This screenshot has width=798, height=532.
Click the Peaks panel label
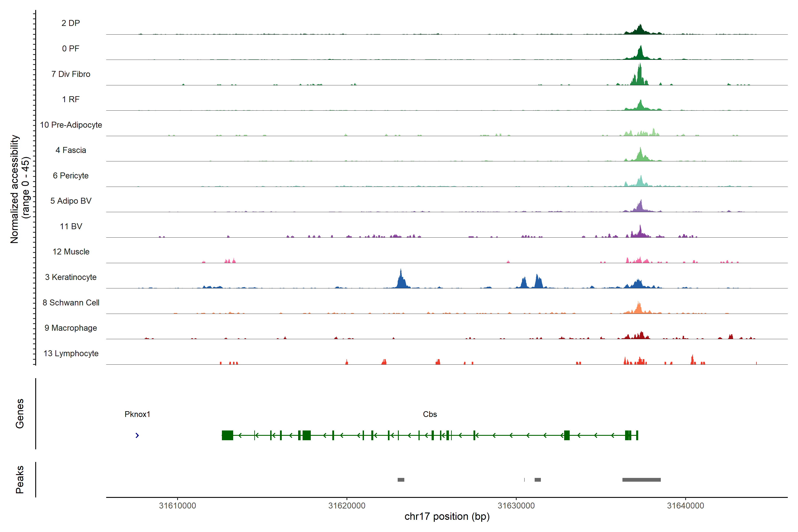tap(20, 479)
